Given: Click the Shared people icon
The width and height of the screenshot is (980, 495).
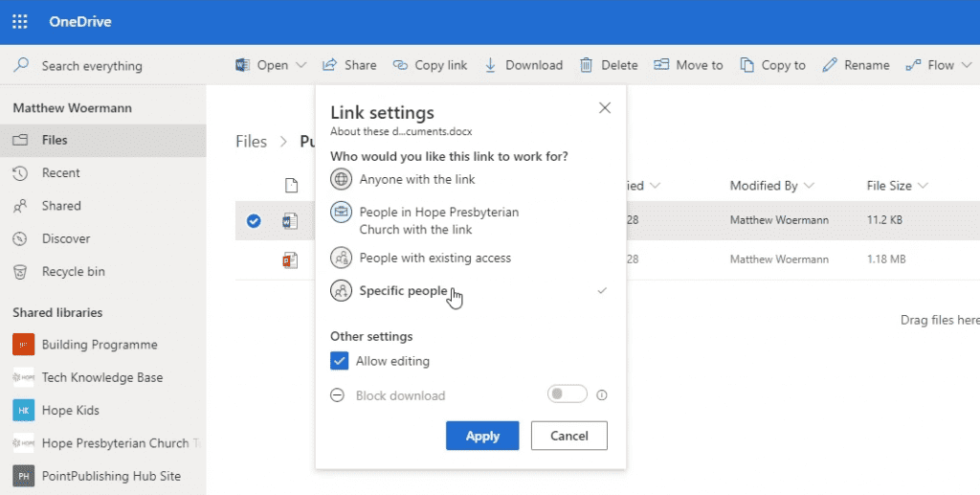Looking at the screenshot, I should tap(21, 206).
